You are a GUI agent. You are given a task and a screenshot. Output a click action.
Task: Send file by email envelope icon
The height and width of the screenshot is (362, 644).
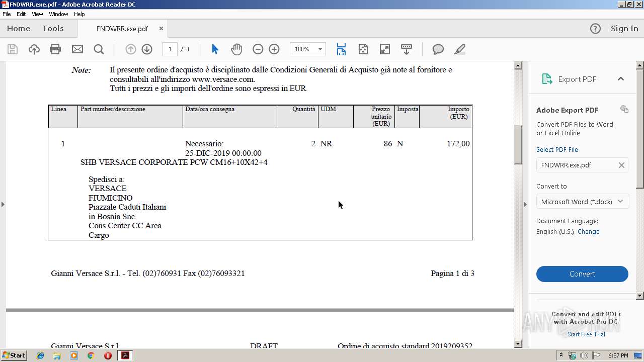pos(77,49)
